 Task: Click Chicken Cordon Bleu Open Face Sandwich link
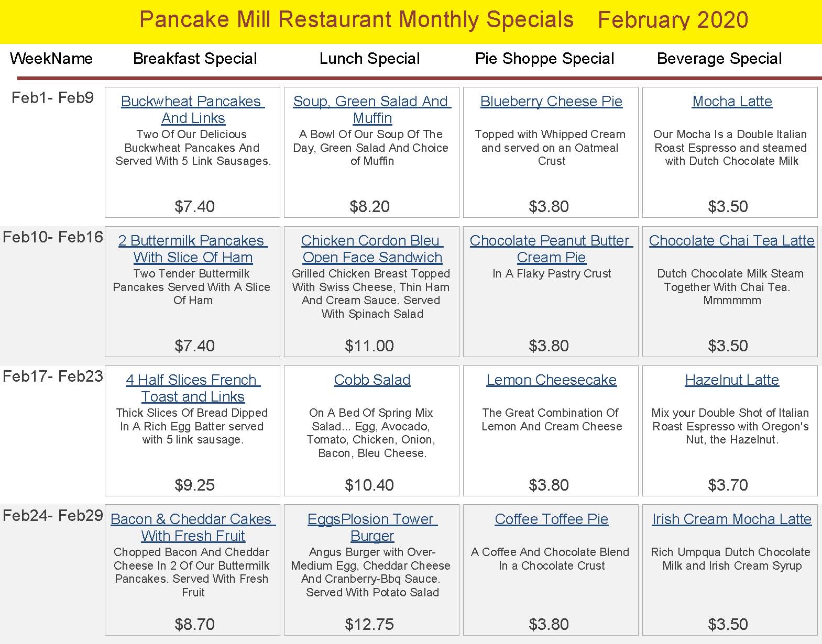coord(372,249)
